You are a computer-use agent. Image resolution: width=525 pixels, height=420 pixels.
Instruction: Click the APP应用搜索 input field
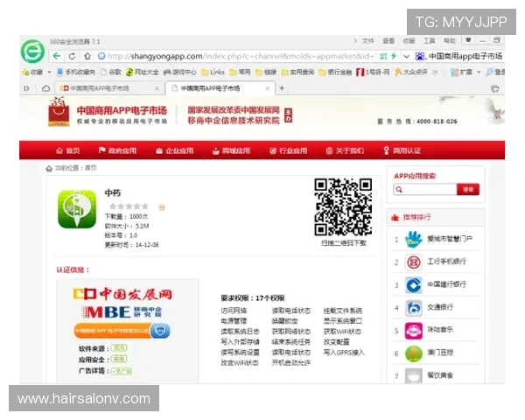(x=425, y=190)
